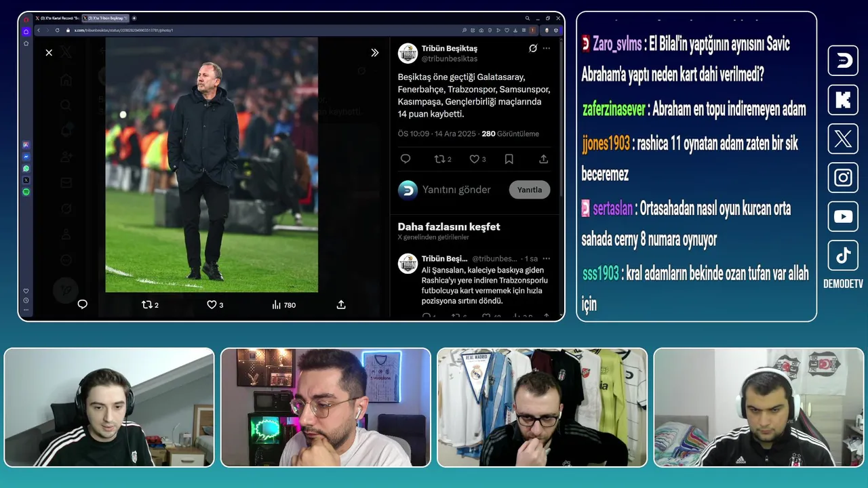Share the tweet from side panel
Screen dimensions: 868x488
tap(543, 159)
